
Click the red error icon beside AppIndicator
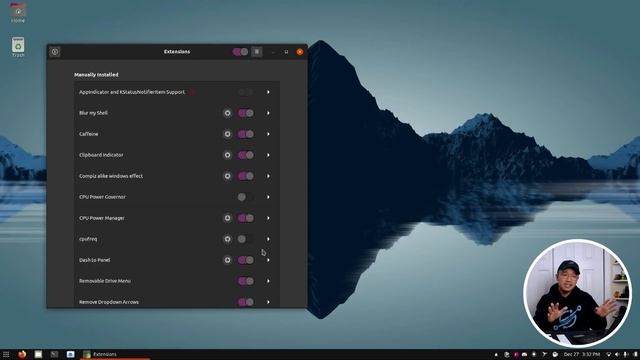point(191,92)
